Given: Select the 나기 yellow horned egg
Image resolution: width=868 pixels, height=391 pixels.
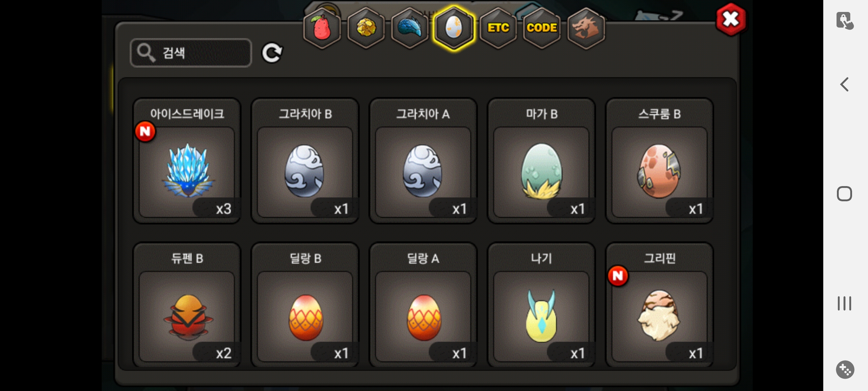Looking at the screenshot, I should (x=541, y=305).
